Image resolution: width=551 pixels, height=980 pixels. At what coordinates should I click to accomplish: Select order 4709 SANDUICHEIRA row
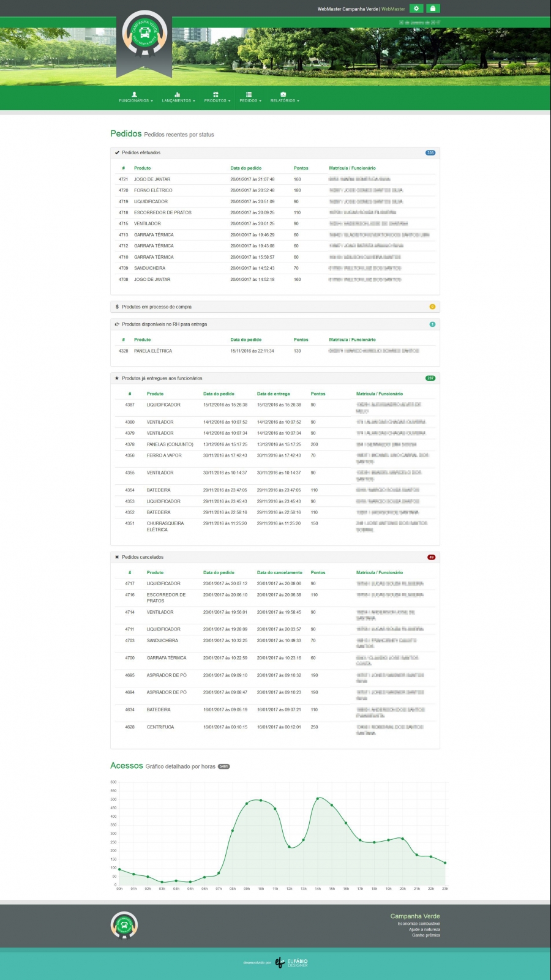point(275,268)
